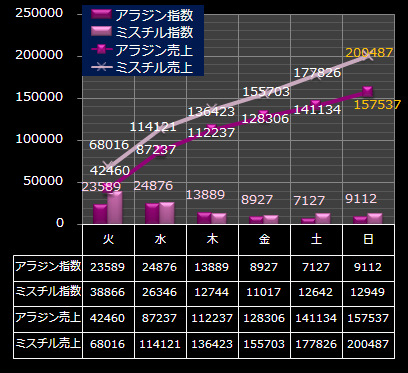Click the 128306 cell in the data table
This screenshot has height=373, width=408.
click(264, 318)
